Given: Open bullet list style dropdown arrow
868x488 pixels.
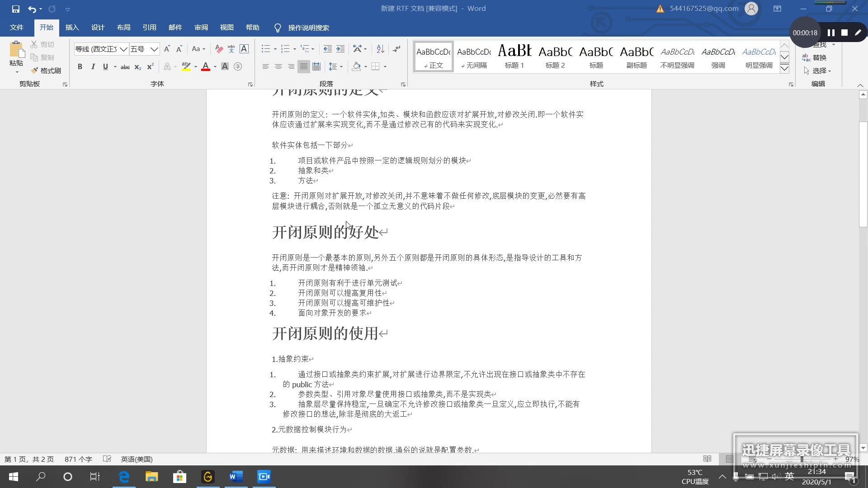Looking at the screenshot, I should click(275, 49).
